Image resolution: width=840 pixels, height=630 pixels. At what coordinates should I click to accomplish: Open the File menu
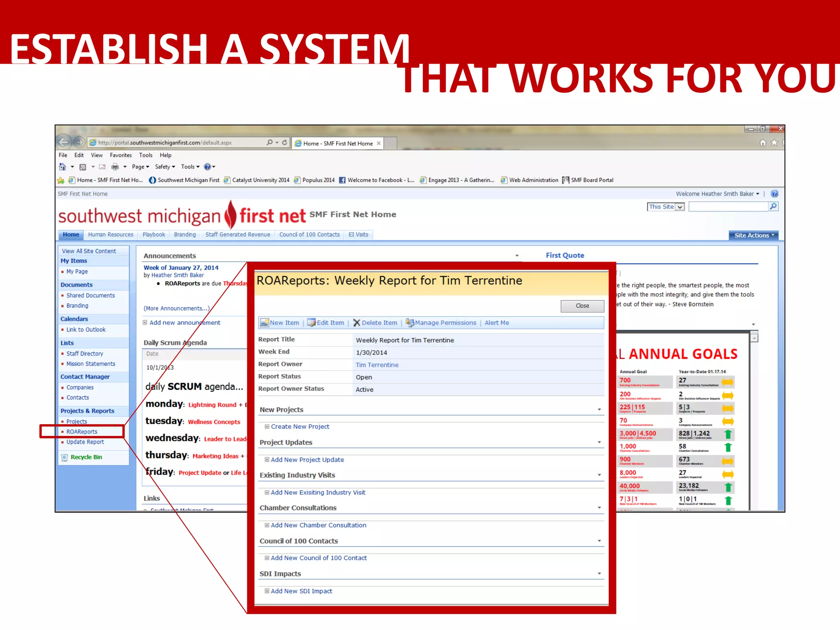click(63, 155)
